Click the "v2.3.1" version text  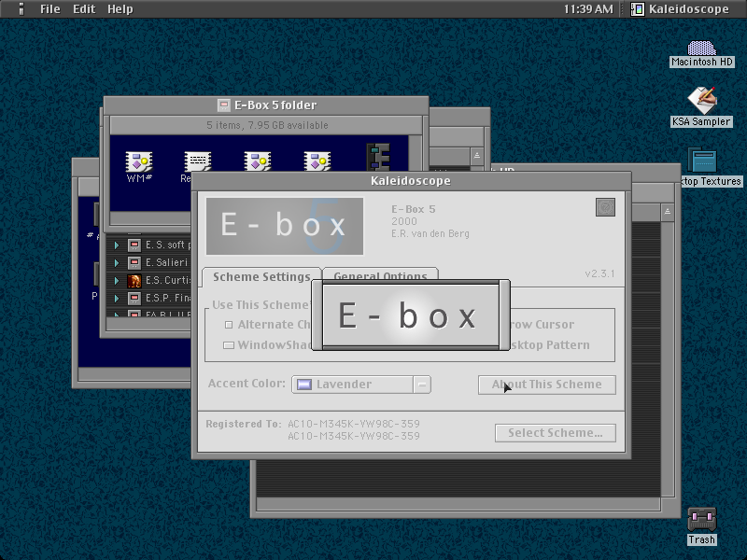[599, 273]
